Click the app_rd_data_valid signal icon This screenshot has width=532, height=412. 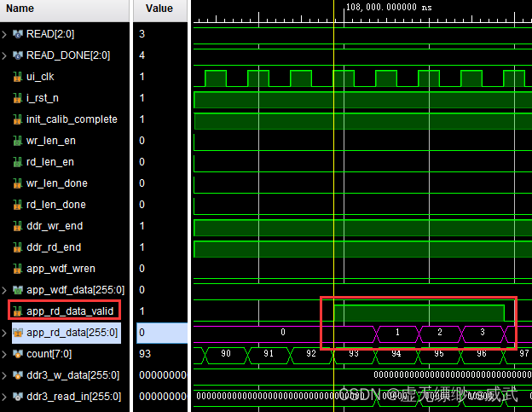pos(17,311)
